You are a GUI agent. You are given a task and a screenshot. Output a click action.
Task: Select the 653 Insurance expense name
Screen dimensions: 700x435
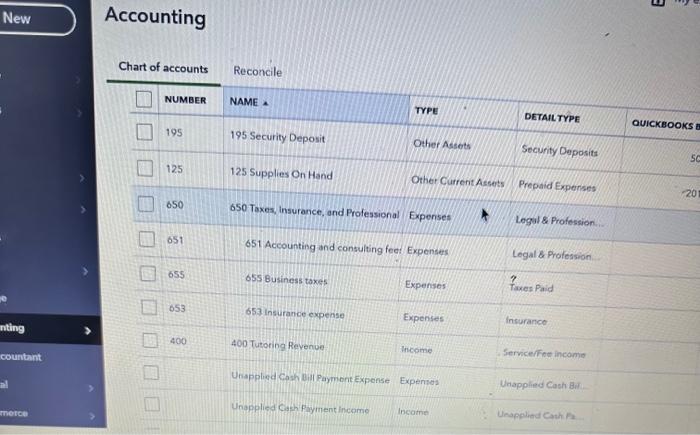[295, 313]
